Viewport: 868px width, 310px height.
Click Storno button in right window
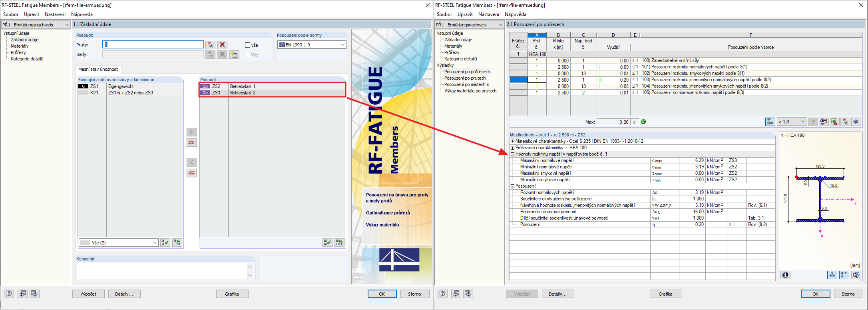[848, 294]
